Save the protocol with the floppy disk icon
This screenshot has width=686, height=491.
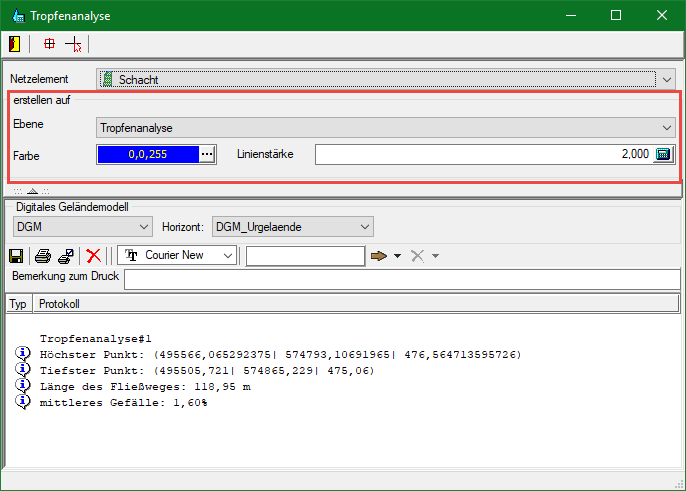click(x=16, y=256)
